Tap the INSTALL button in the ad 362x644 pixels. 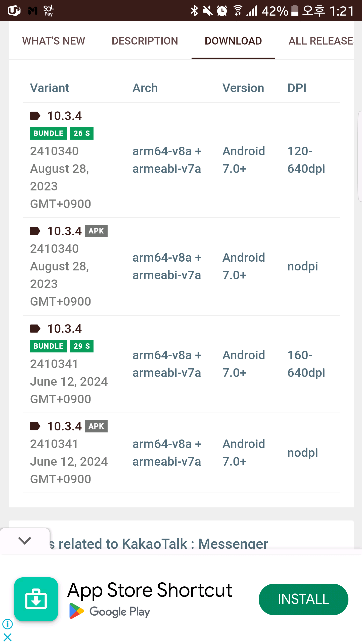coord(303,599)
